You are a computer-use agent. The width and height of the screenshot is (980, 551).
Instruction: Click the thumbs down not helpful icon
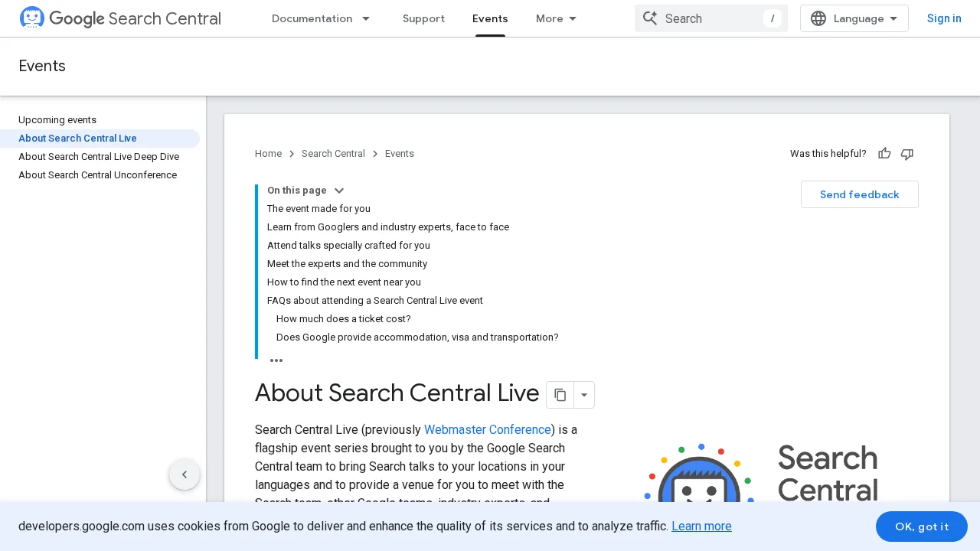tap(907, 154)
